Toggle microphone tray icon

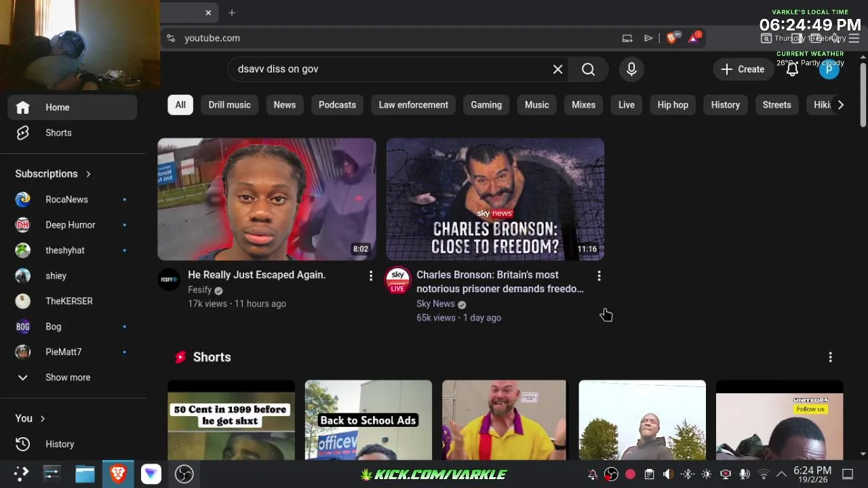click(x=745, y=474)
